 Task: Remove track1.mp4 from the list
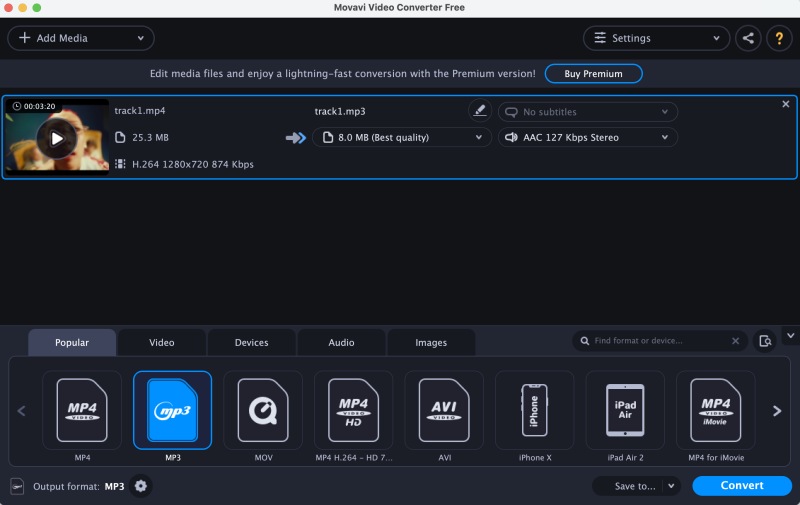786,104
